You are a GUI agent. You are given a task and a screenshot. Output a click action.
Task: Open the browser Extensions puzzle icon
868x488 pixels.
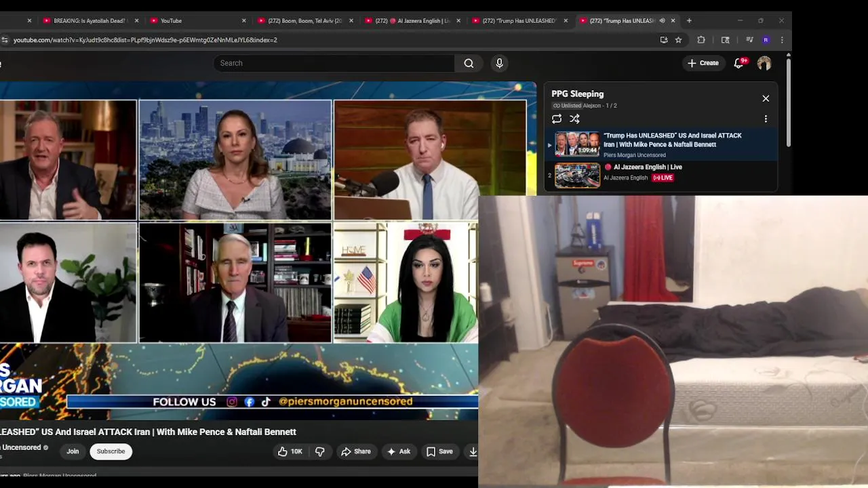[x=701, y=40]
